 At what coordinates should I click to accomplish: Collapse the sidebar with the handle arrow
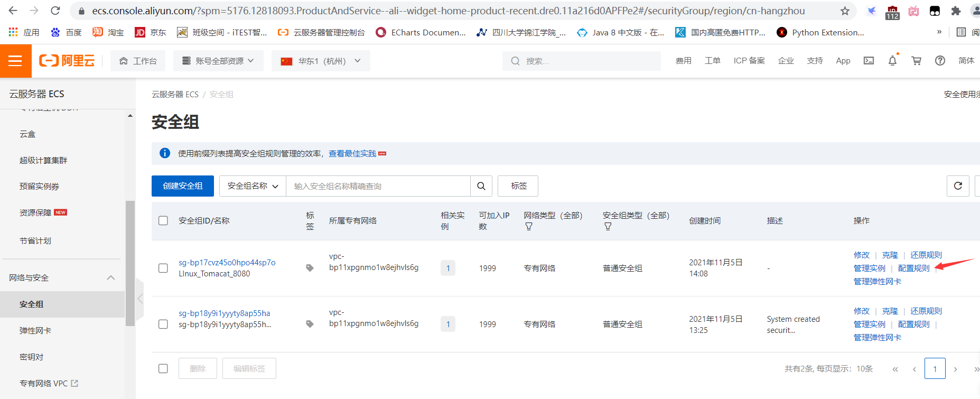pyautogui.click(x=140, y=299)
